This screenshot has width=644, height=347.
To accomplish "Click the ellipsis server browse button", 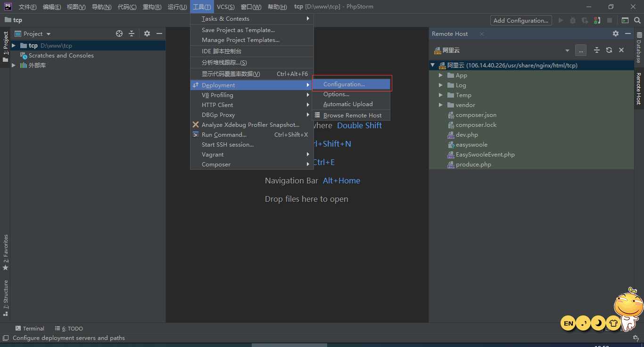I will point(581,50).
